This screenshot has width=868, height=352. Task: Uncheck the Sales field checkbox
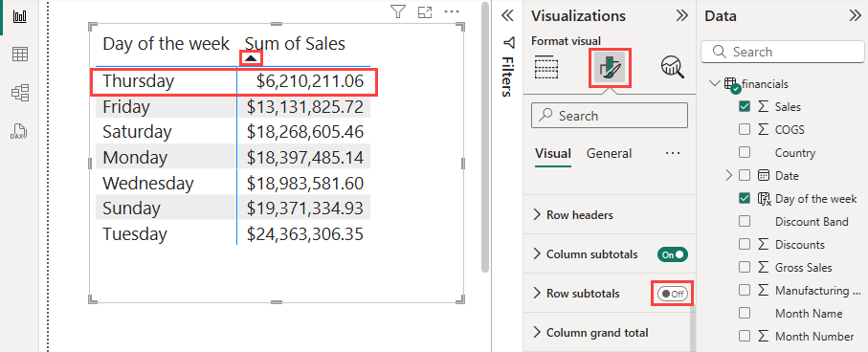coord(745,106)
